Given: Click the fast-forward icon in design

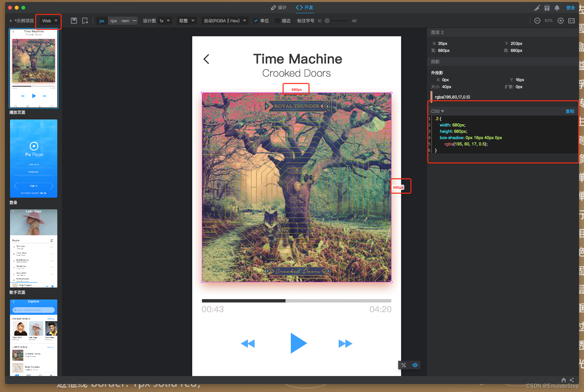Looking at the screenshot, I should coord(345,343).
